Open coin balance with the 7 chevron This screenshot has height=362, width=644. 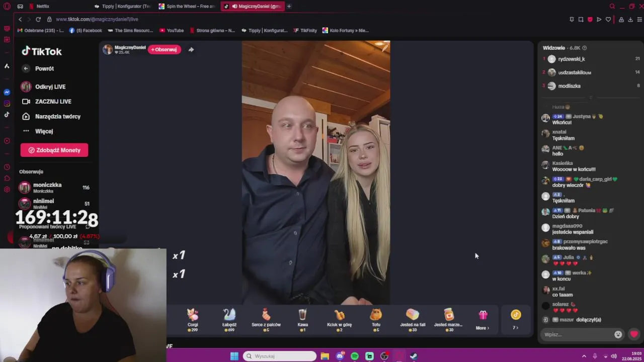(515, 320)
